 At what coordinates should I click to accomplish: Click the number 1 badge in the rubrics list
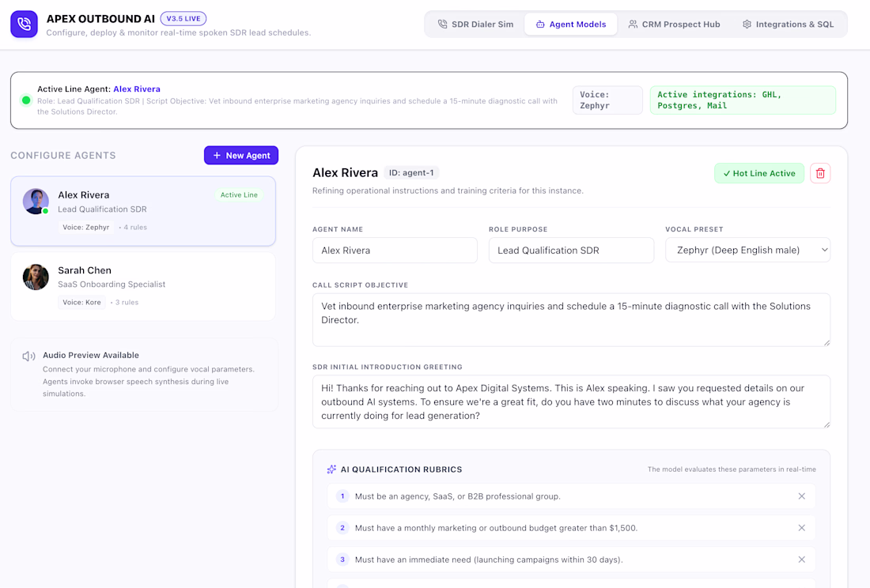coord(342,496)
